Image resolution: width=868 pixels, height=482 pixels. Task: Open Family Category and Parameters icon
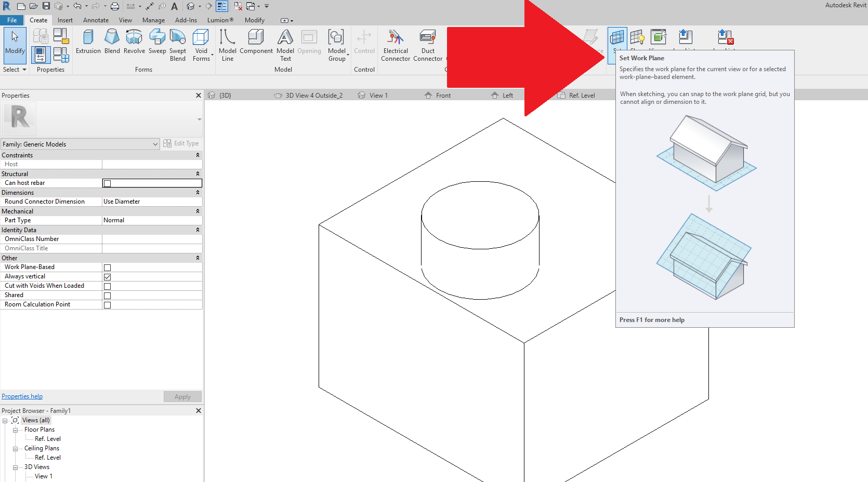tap(61, 36)
